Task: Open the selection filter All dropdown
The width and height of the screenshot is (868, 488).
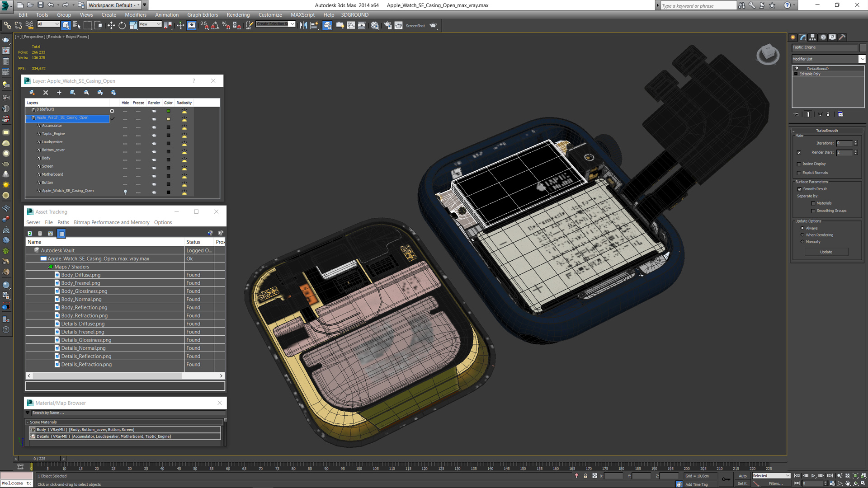Action: [48, 24]
